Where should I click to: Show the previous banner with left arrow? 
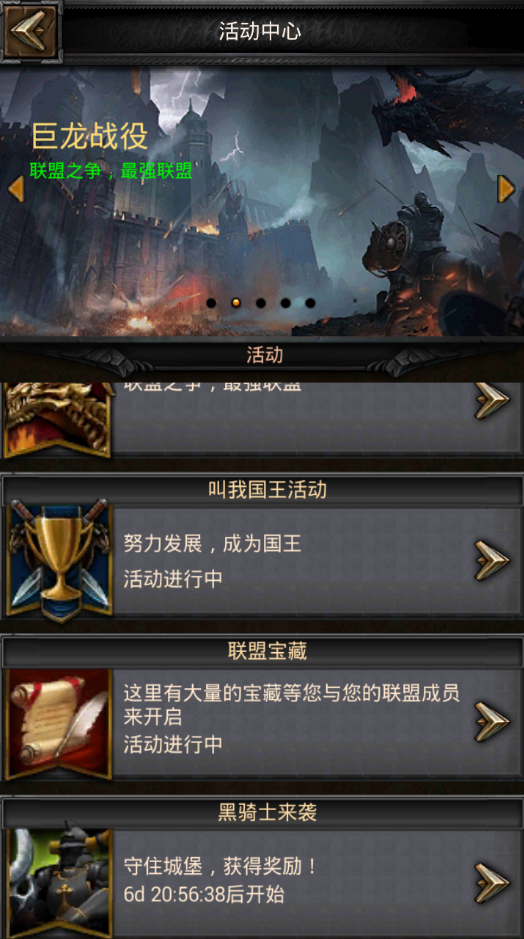[x=16, y=189]
